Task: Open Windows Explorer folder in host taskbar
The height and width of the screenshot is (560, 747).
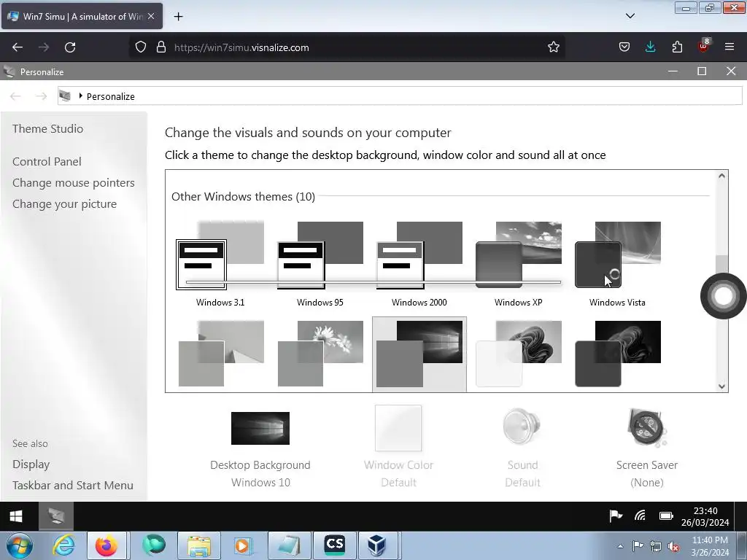Action: [198, 545]
